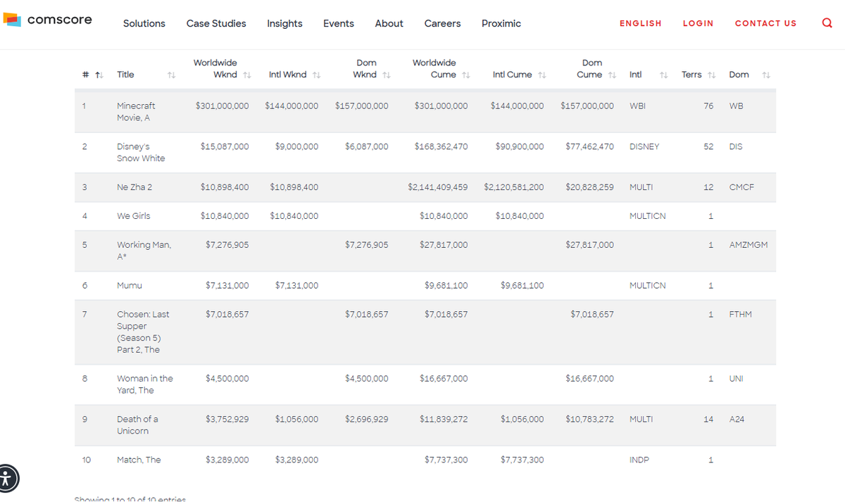Sort by Dom Cume column arrows
The height and width of the screenshot is (504, 845).
click(612, 75)
